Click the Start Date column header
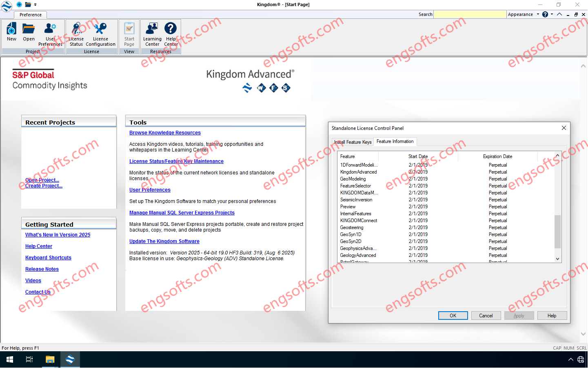 418,156
